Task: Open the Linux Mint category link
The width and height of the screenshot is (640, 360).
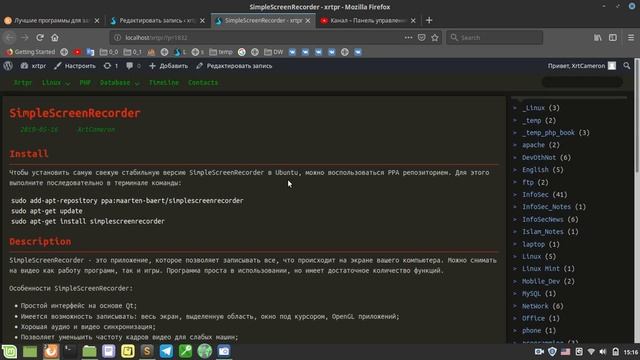Action: [541, 269]
